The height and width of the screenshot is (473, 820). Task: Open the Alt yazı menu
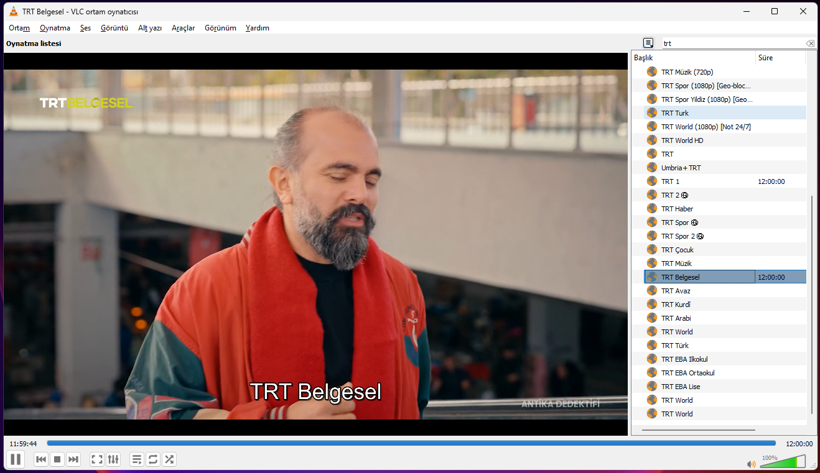pyautogui.click(x=150, y=28)
